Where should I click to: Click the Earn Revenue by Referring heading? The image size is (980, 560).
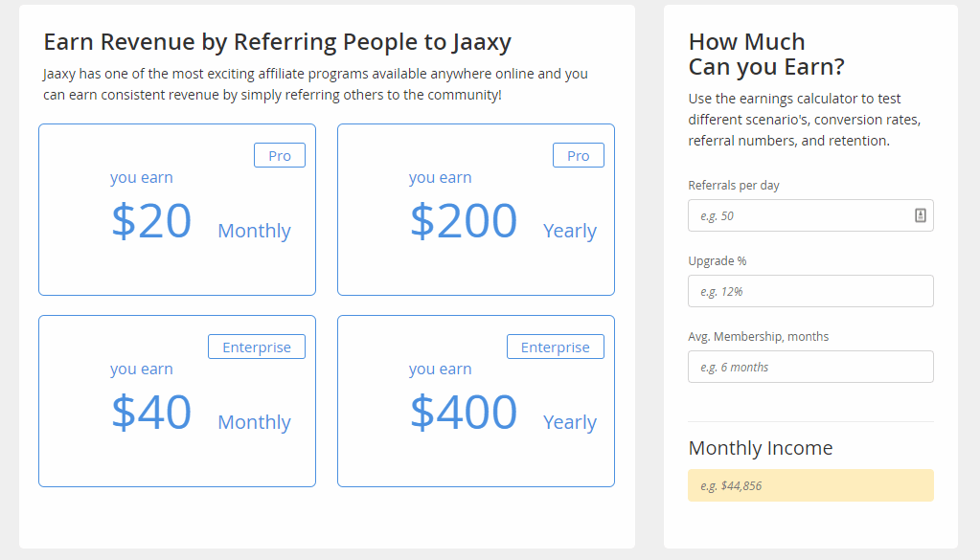(278, 42)
